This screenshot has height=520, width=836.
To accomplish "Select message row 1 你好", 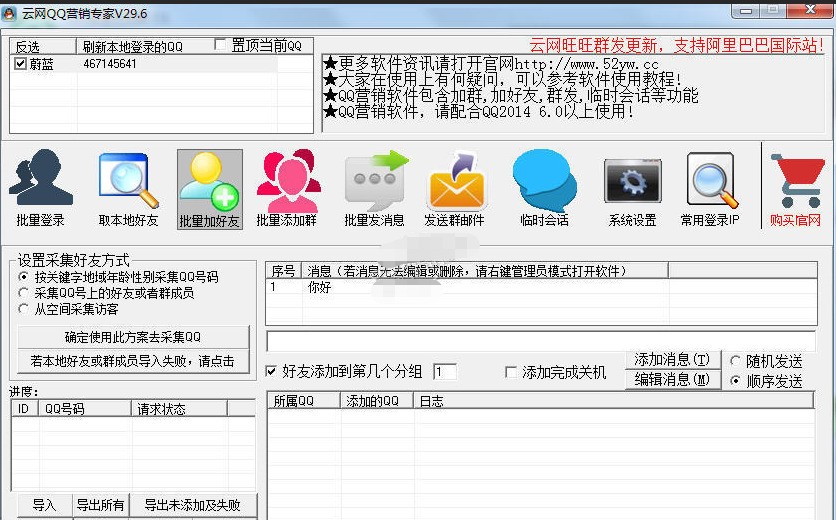I will [x=541, y=287].
